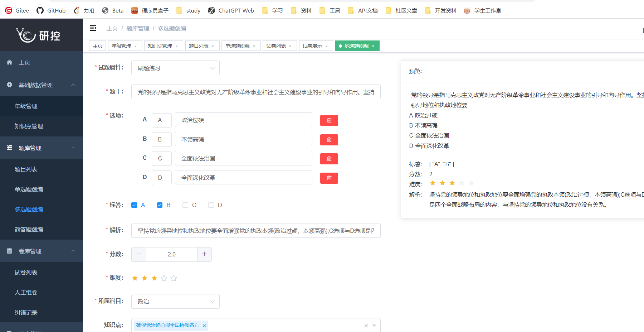Viewport: 644px width, 332px height.
Task: Uncheck answer checkbox B
Action: (x=160, y=205)
